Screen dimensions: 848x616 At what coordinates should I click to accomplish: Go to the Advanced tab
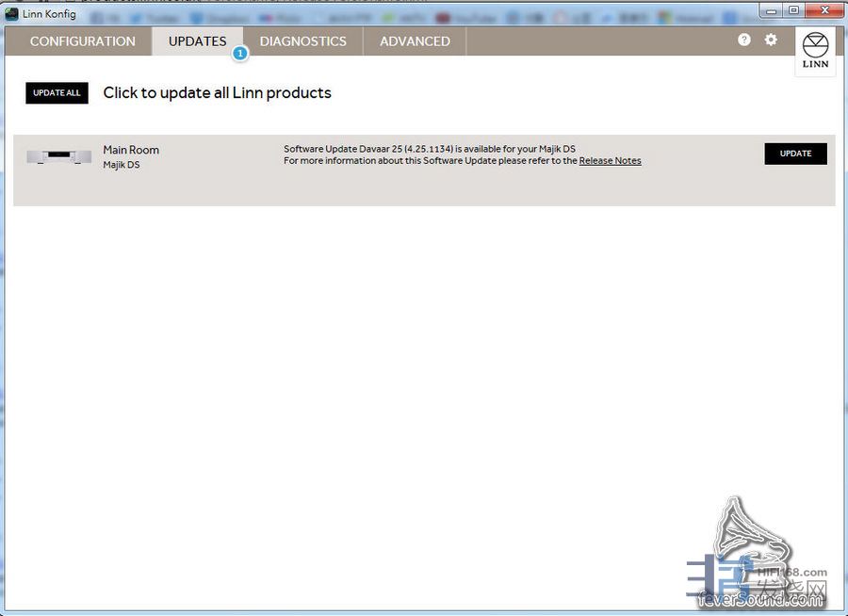click(x=415, y=41)
